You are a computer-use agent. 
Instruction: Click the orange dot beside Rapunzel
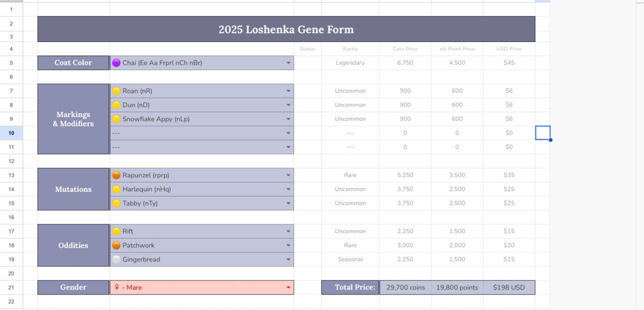click(116, 175)
